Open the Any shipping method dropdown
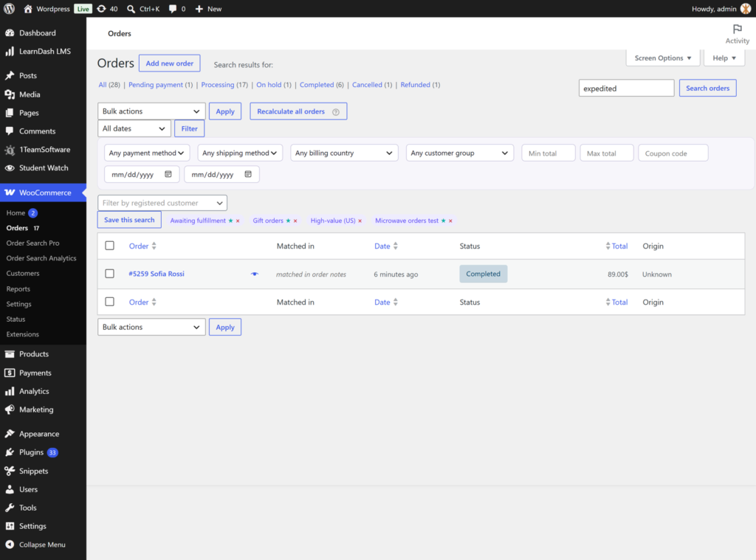756x560 pixels. pyautogui.click(x=240, y=153)
